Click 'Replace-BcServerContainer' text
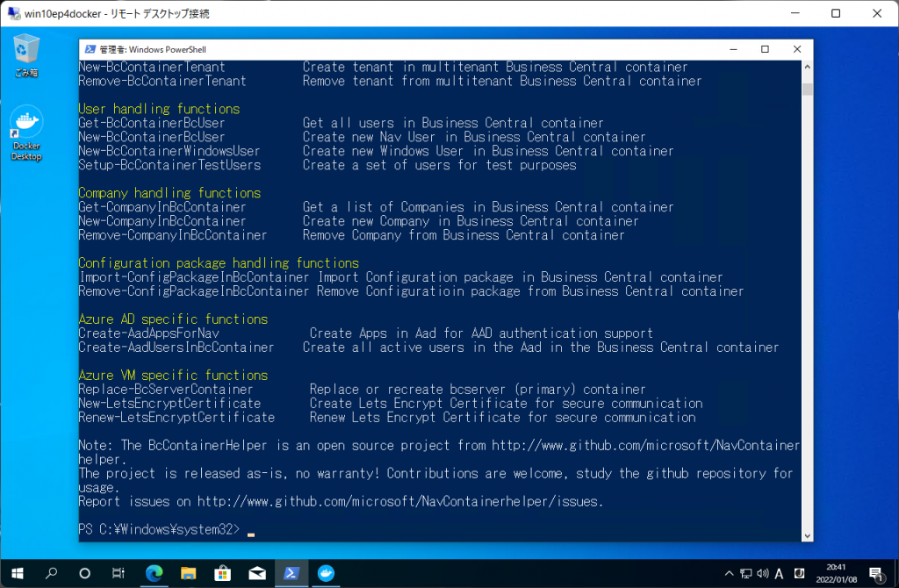This screenshot has width=899, height=588. (166, 389)
